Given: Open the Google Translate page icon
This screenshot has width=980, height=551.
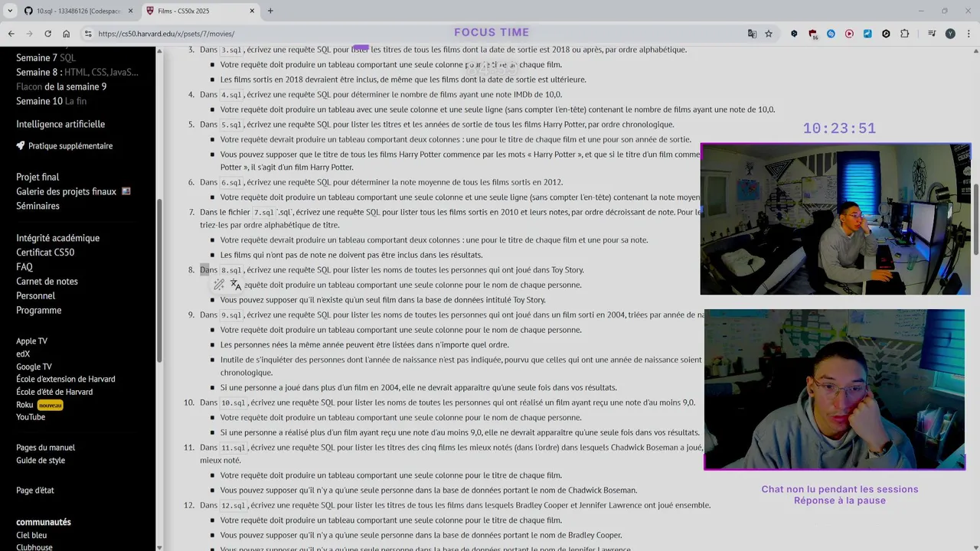Looking at the screenshot, I should click(x=752, y=34).
